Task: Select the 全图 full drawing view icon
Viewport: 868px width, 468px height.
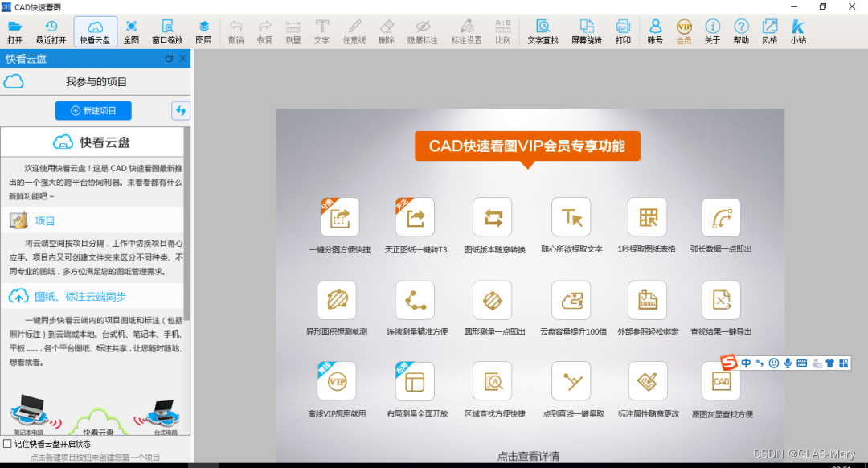Action: (x=131, y=31)
